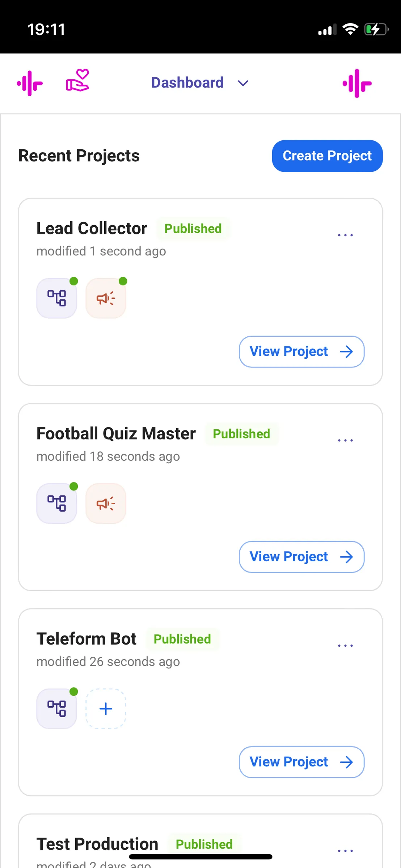
Task: Open the megaphone broadcast icon in Lead Collector
Action: coord(106,298)
